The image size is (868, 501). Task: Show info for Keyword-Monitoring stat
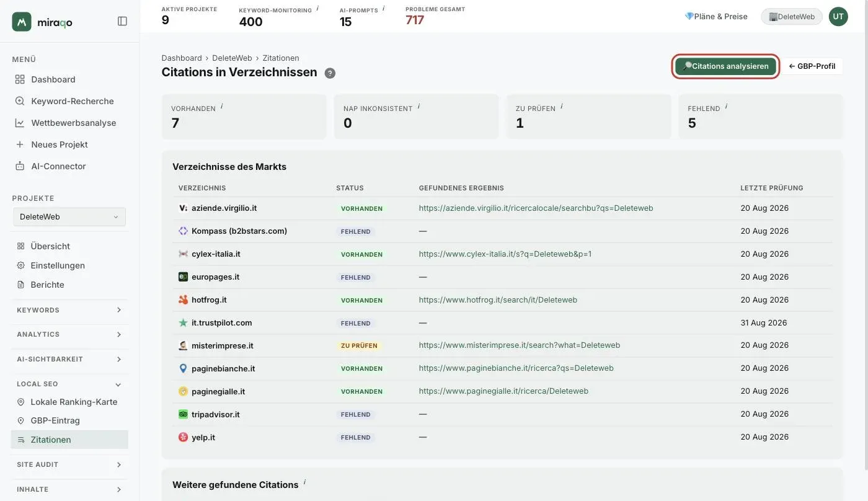tap(317, 8)
